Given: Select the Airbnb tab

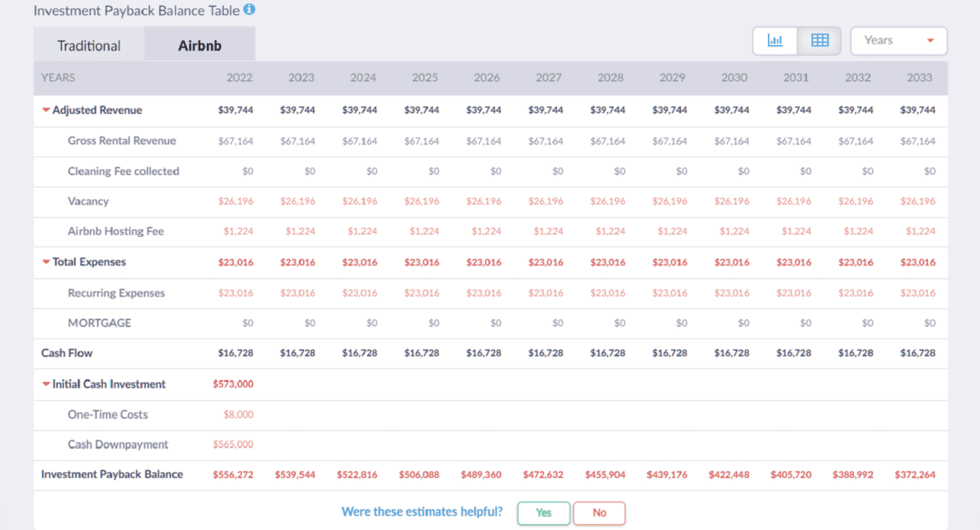Looking at the screenshot, I should pyautogui.click(x=199, y=44).
